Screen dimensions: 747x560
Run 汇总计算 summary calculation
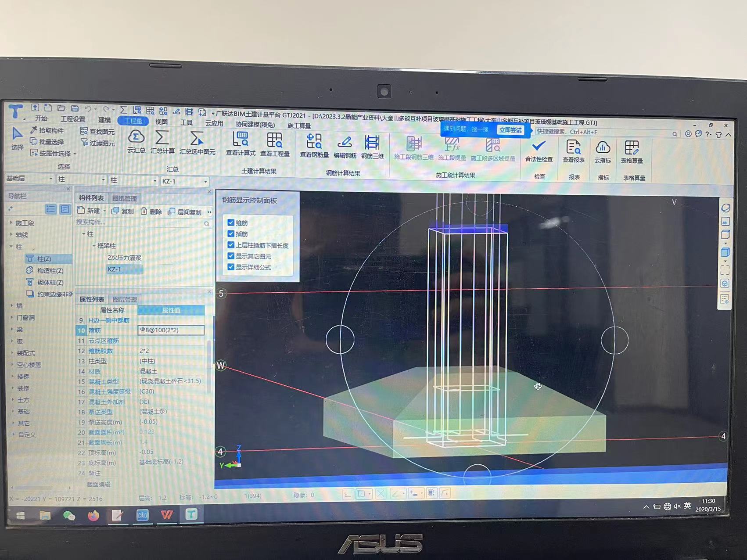coord(162,142)
